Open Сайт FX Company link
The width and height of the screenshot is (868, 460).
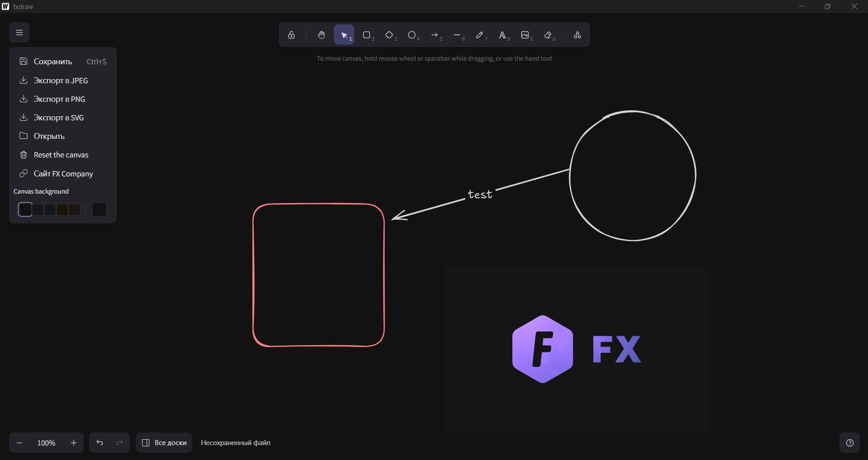63,174
